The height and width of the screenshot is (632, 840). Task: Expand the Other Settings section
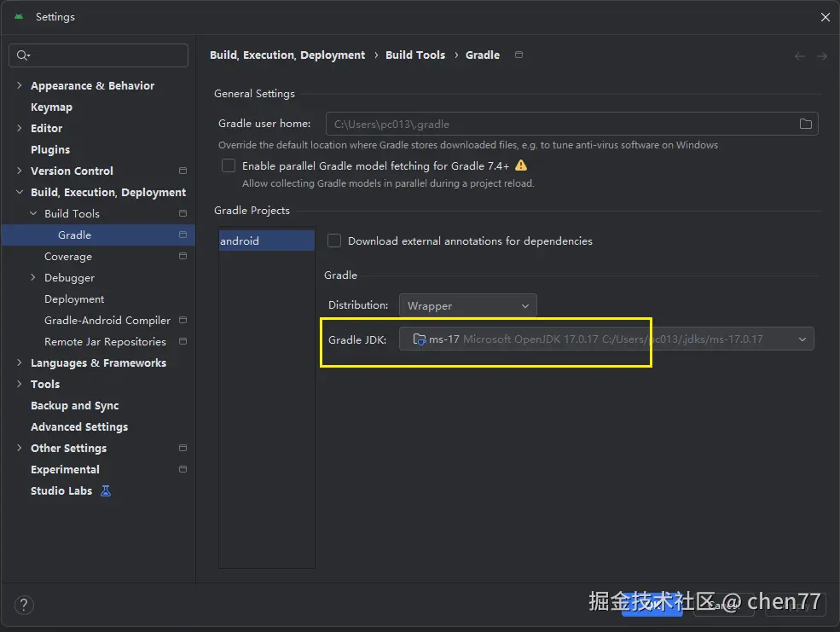coord(20,448)
